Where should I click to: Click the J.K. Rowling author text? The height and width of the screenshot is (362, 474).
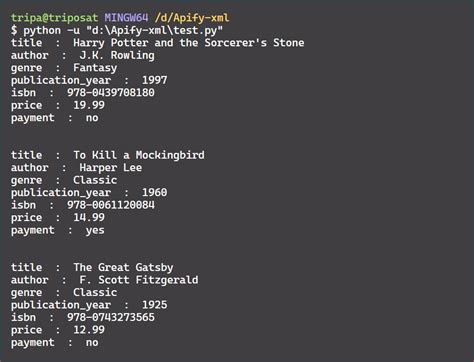(x=117, y=55)
